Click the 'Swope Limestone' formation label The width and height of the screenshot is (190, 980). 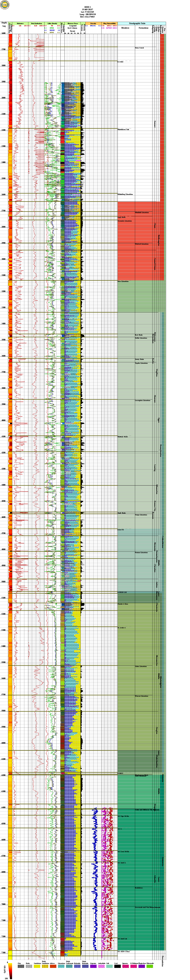point(141,515)
